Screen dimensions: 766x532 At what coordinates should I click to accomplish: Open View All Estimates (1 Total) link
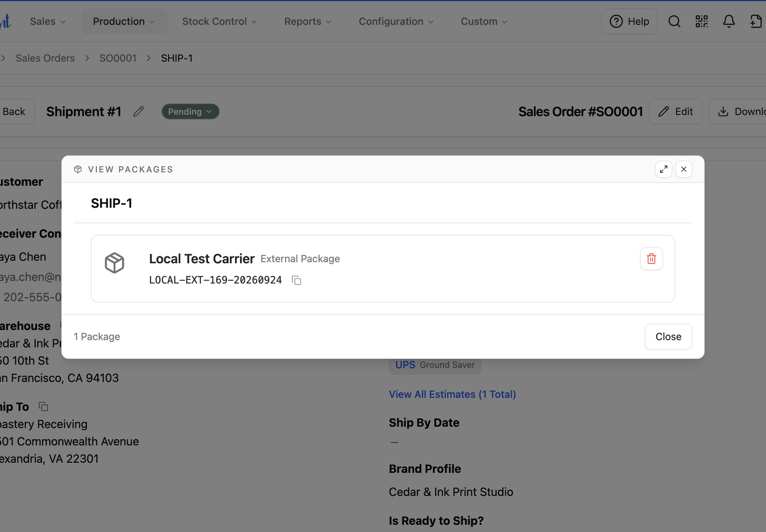coord(452,394)
